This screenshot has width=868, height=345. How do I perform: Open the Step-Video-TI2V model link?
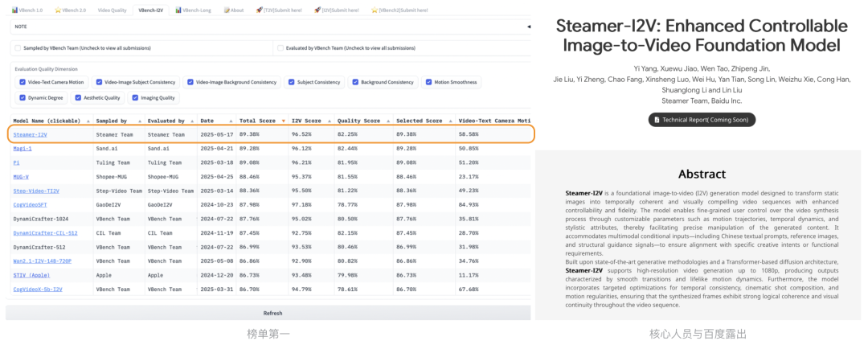click(36, 191)
